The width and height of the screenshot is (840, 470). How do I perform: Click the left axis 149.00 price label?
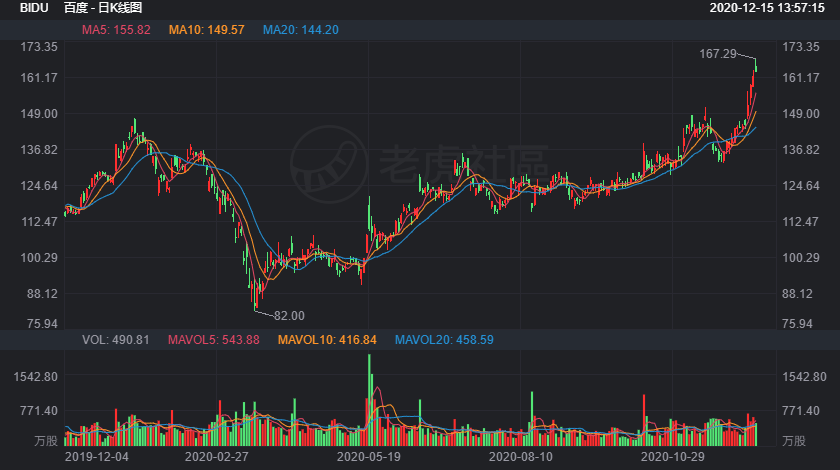(x=39, y=114)
